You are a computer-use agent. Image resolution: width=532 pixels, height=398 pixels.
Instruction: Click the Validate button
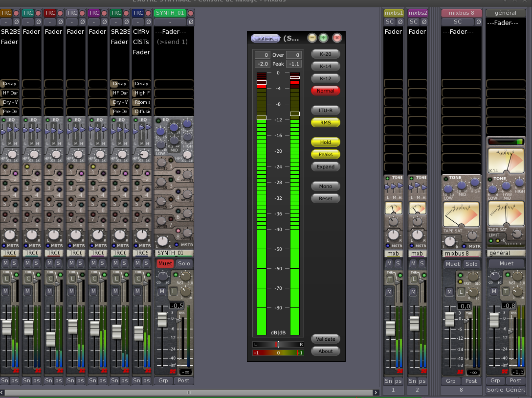[325, 339]
